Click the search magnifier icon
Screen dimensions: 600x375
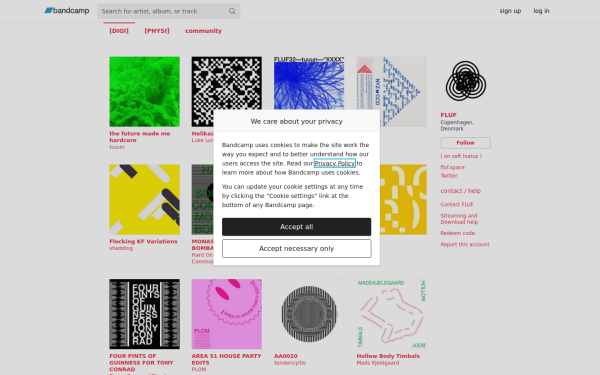[x=232, y=11]
